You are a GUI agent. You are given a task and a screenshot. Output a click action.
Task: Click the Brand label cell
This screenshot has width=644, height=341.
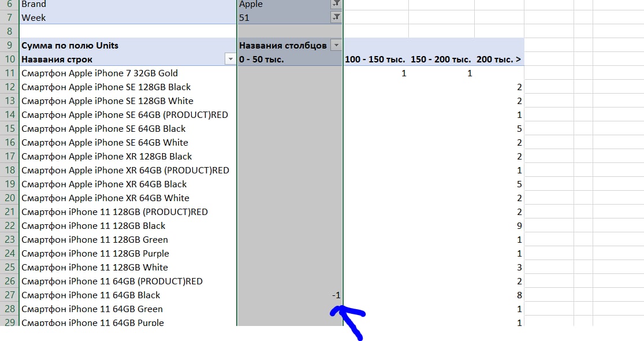click(x=128, y=4)
